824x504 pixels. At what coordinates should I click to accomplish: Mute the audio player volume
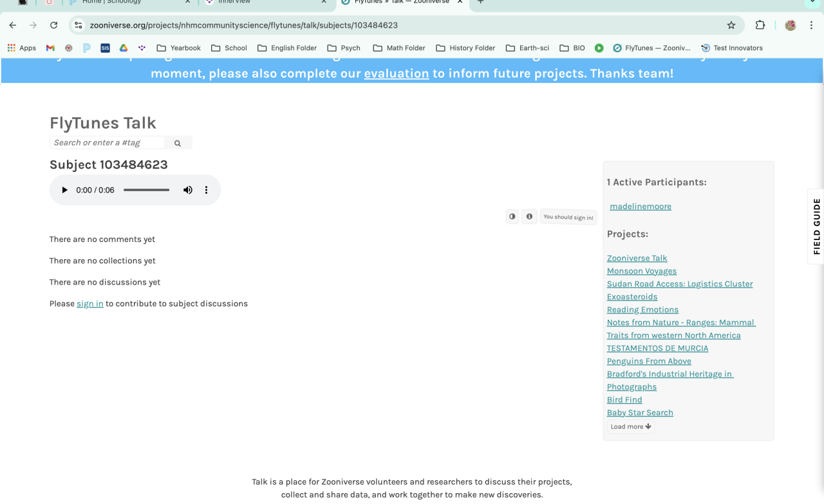(188, 190)
